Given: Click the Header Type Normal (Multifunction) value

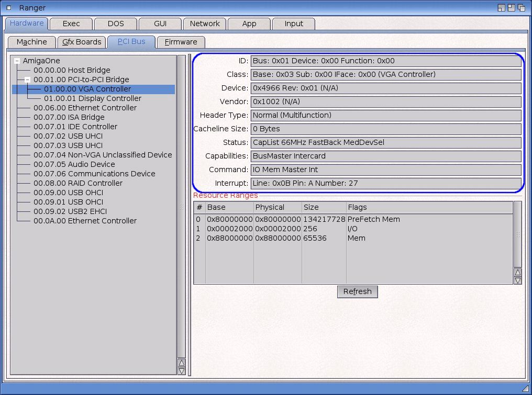Looking at the screenshot, I should coord(386,115).
